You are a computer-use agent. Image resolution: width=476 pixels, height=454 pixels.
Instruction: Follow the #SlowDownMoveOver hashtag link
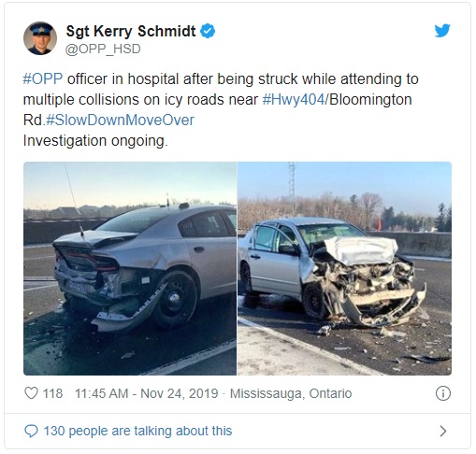(x=120, y=120)
